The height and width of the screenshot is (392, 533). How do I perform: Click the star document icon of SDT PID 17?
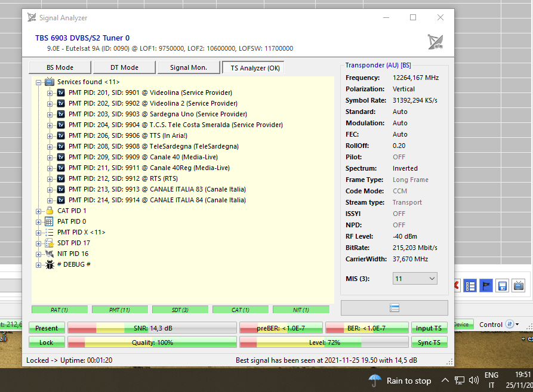[50, 243]
